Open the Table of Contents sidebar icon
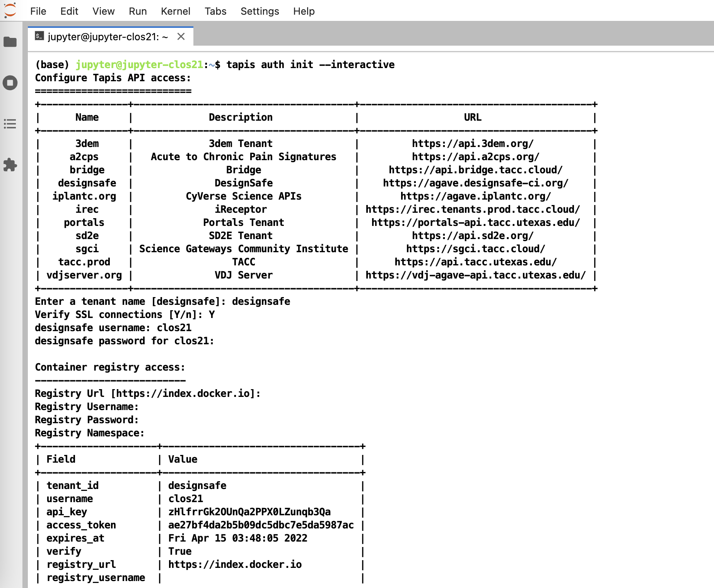The height and width of the screenshot is (588, 714). (x=10, y=124)
